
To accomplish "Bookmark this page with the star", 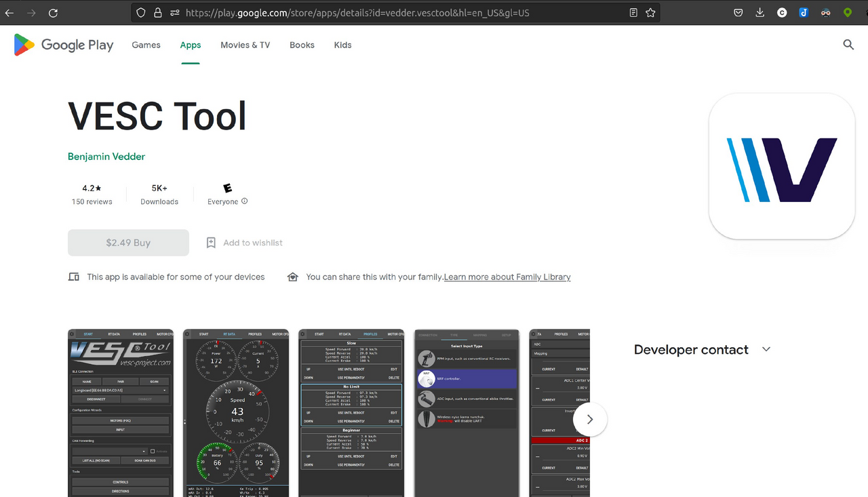I will 651,13.
